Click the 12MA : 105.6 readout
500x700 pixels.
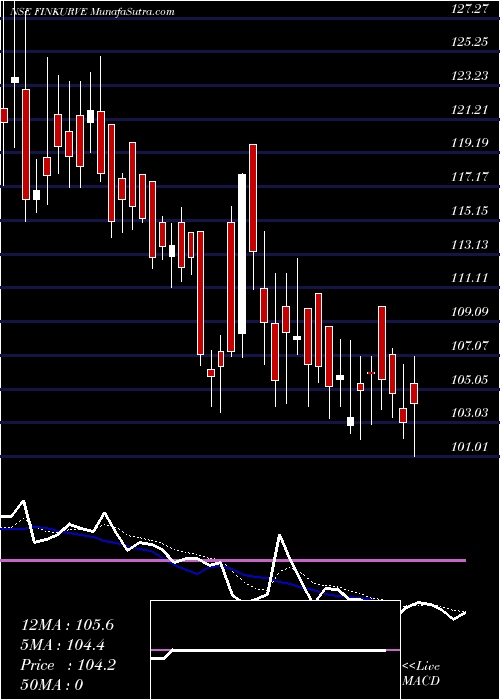[x=67, y=625]
